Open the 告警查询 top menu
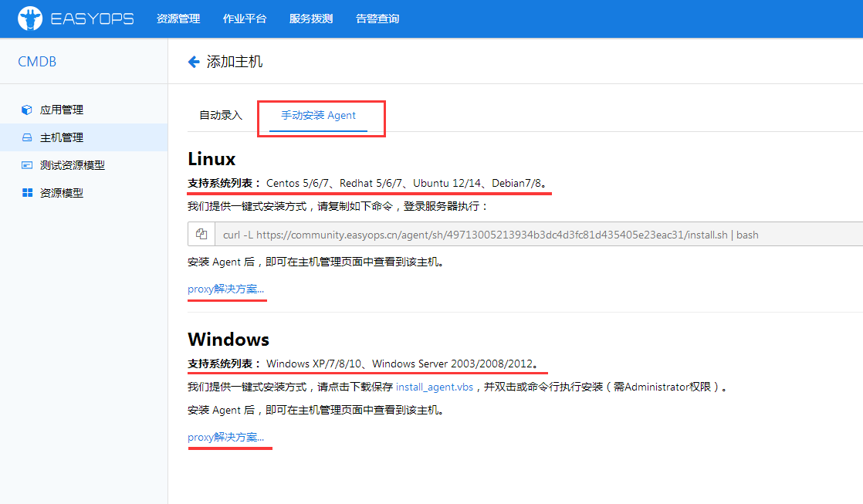 coord(377,19)
